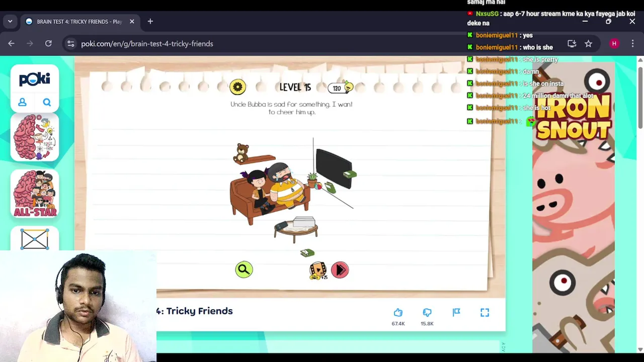Open browser three-dot menu
Screen dimensions: 644x362
632,44
